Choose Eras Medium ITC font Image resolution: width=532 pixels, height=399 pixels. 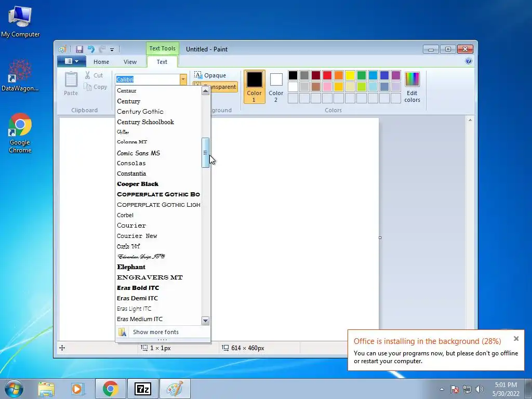coord(158,319)
